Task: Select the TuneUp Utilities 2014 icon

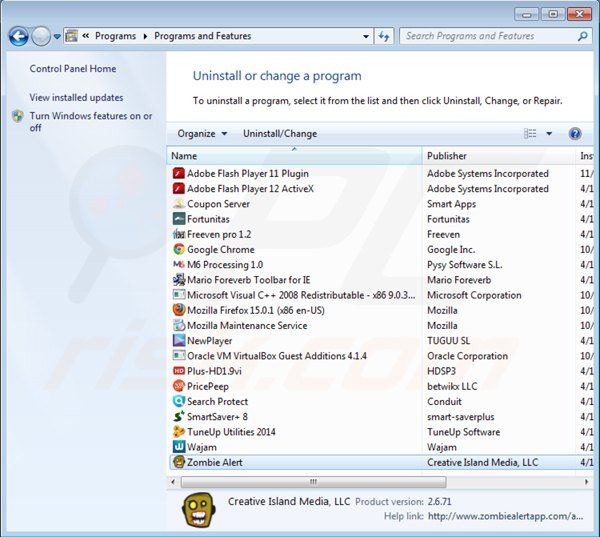Action: (179, 432)
